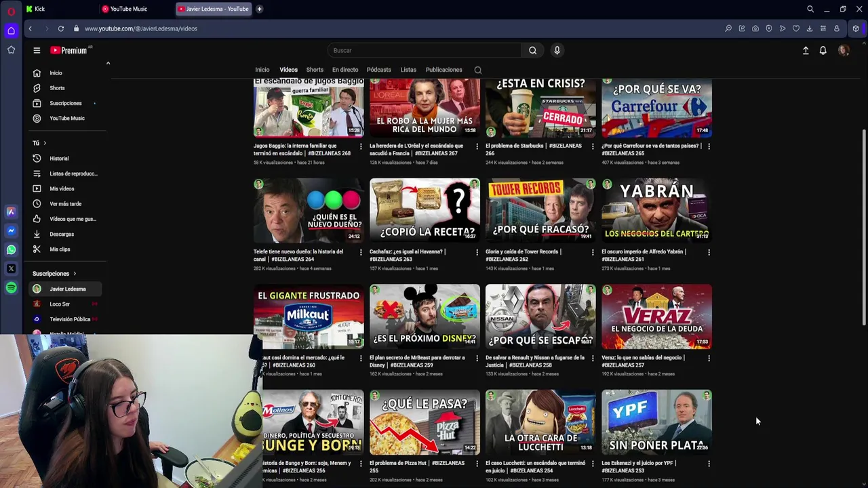868x488 pixels.
Task: Open options for the Tower Records video
Action: tap(593, 252)
